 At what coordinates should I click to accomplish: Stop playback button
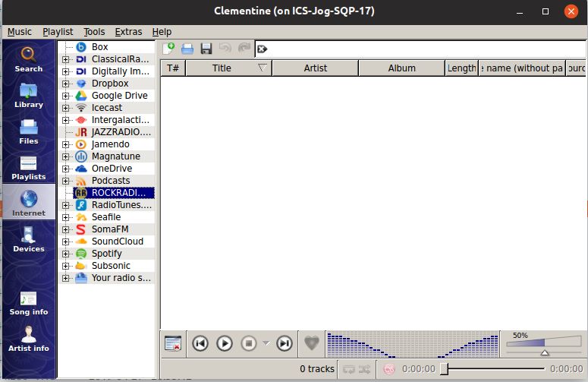249,343
